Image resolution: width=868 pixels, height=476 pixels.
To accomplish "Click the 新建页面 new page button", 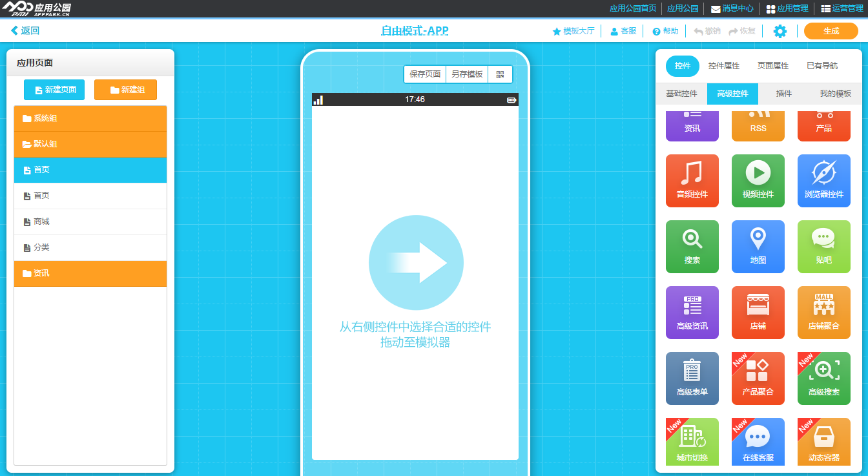I will [54, 90].
